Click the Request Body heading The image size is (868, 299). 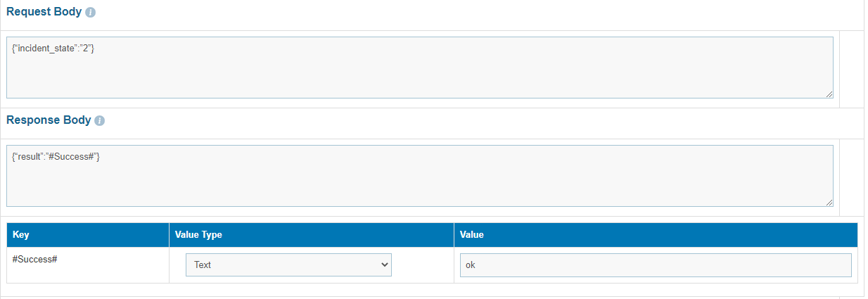pyautogui.click(x=44, y=13)
